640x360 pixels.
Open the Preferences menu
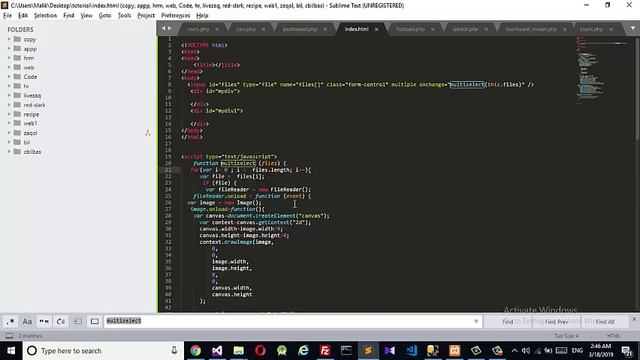coord(176,16)
